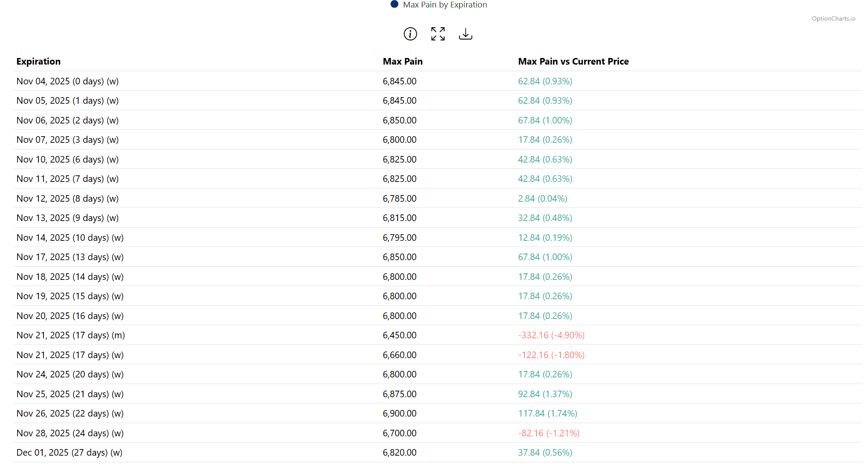Click the 2.84 (0.04%) difference value
This screenshot has width=868, height=464.
point(542,199)
